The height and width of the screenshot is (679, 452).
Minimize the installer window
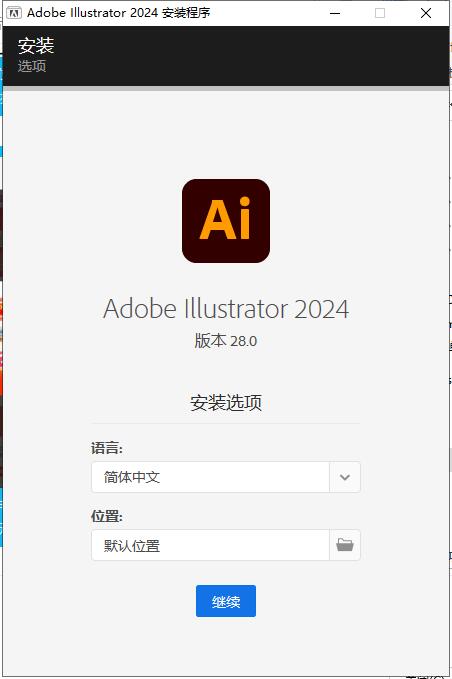point(335,13)
